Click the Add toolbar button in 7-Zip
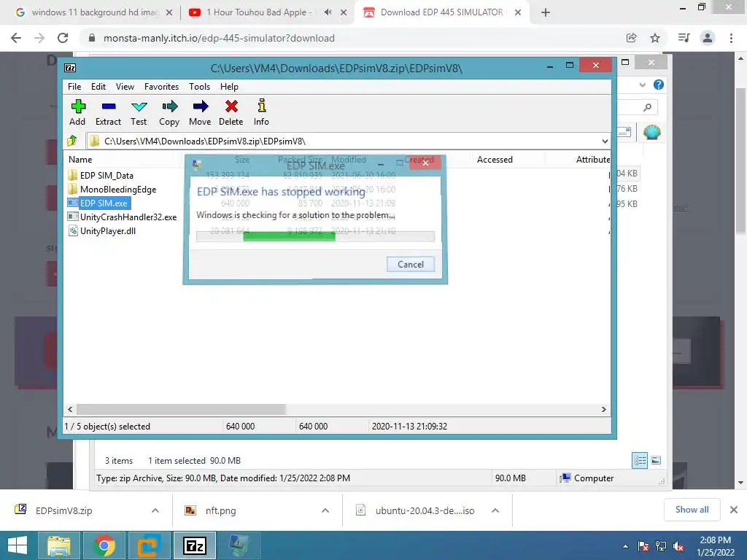This screenshot has height=560, width=747. click(77, 112)
